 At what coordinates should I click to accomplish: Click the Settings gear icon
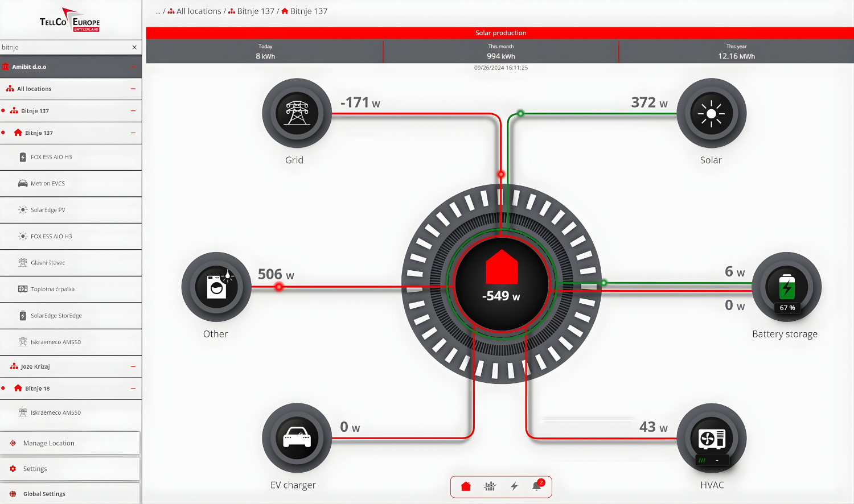tap(13, 469)
